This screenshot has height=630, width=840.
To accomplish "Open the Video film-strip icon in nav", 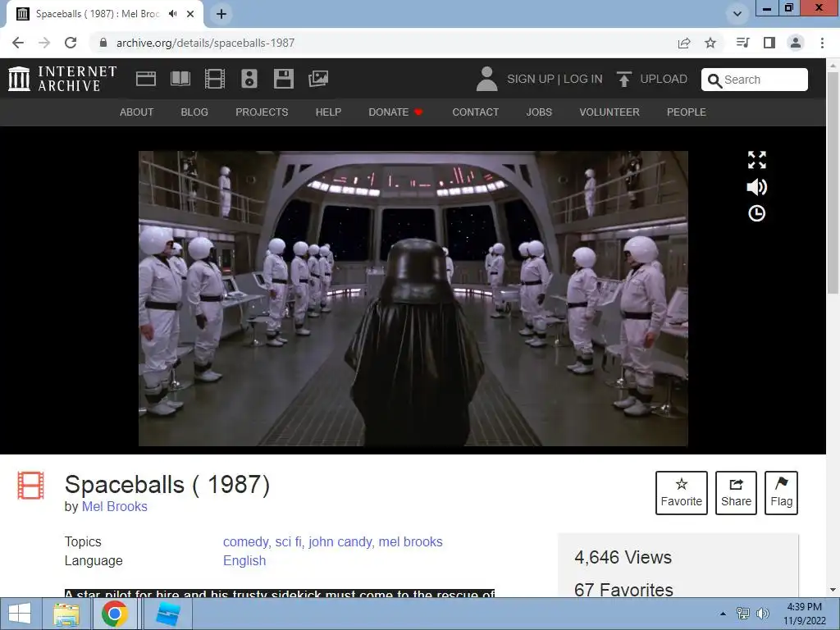I will point(215,79).
